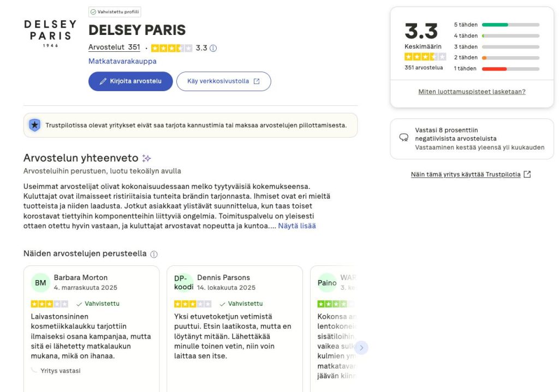Click the Trustpilot star badge in the notice banner
Viewport: 559px width, 392px height.
(x=34, y=125)
